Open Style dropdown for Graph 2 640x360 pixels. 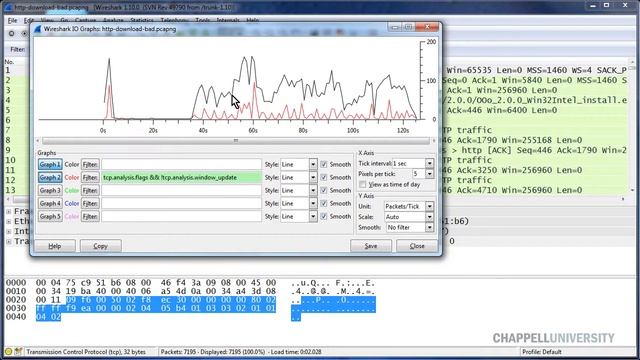pyautogui.click(x=313, y=178)
